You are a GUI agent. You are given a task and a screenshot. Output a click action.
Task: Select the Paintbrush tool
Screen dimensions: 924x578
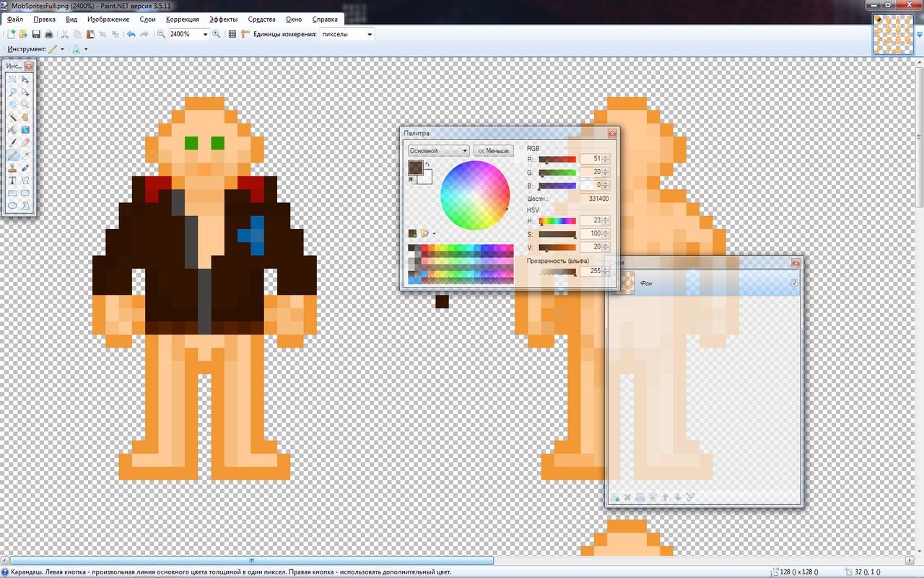coord(13,142)
